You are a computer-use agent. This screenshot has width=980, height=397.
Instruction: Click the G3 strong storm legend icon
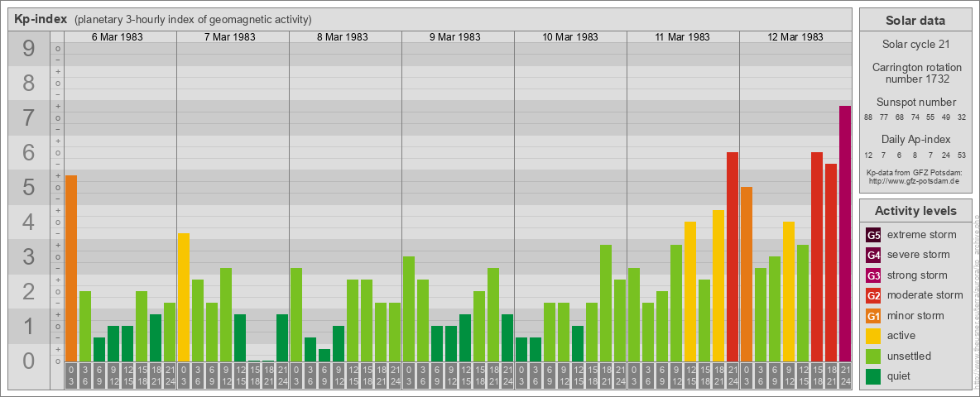pos(873,275)
